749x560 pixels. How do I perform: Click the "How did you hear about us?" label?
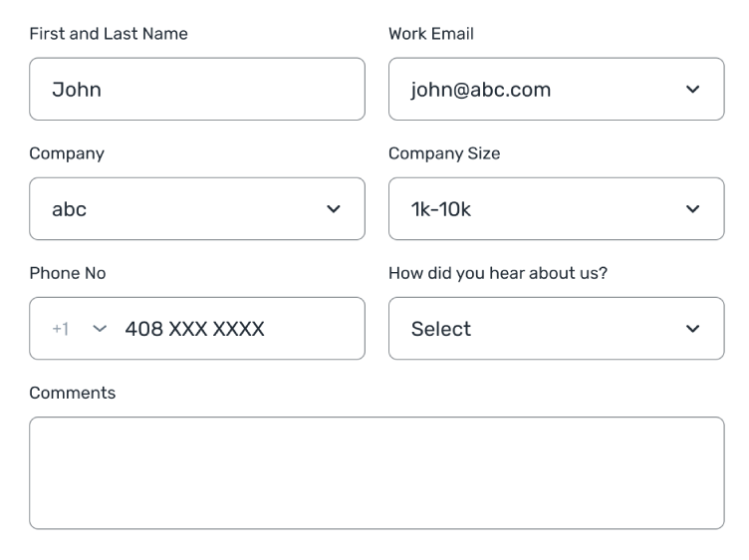[x=498, y=273]
